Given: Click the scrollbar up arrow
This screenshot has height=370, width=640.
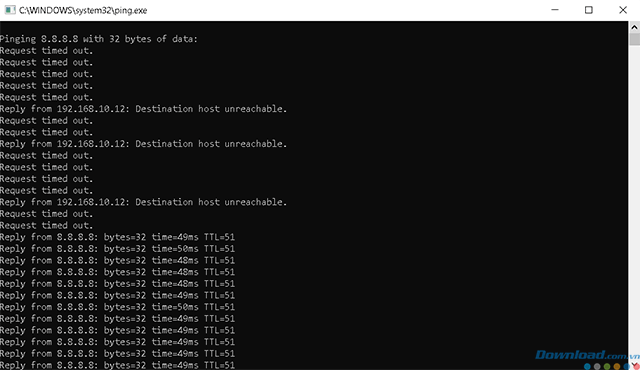Looking at the screenshot, I should coord(634,27).
